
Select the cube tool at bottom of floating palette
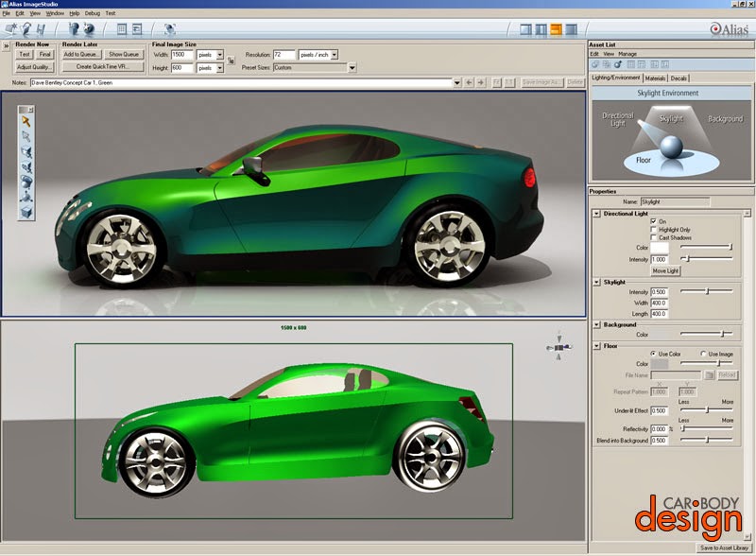click(x=26, y=212)
